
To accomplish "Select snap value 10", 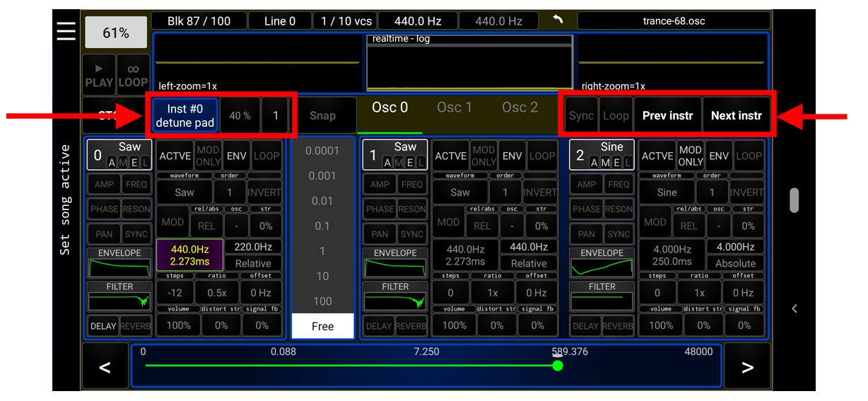I will point(322,277).
